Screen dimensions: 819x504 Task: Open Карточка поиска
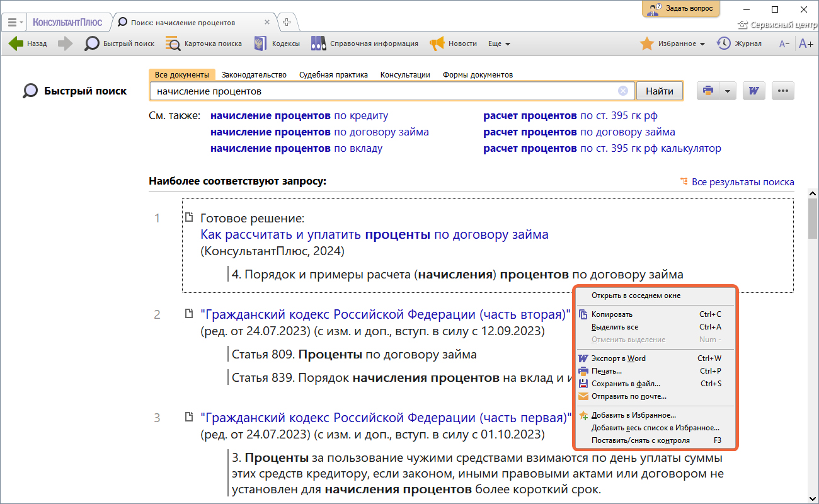203,43
